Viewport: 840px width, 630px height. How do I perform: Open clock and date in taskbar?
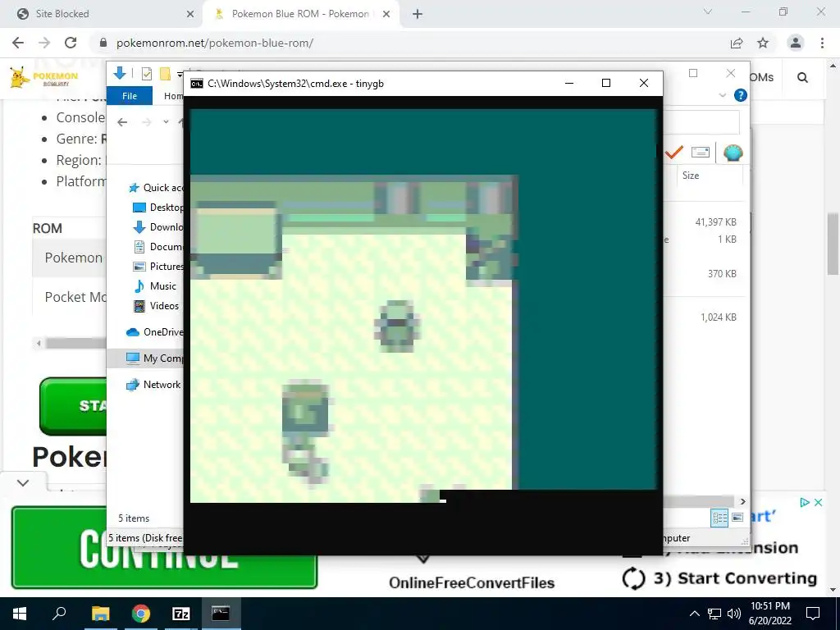point(769,614)
